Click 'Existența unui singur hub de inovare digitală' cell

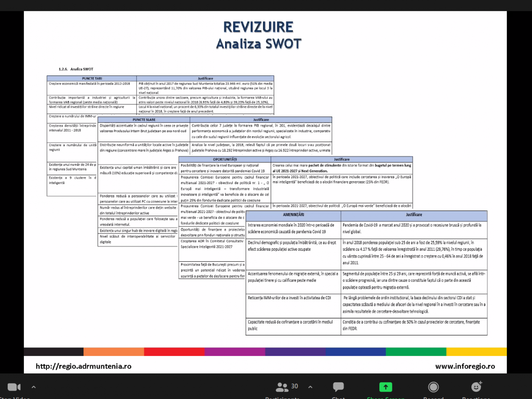click(138, 230)
